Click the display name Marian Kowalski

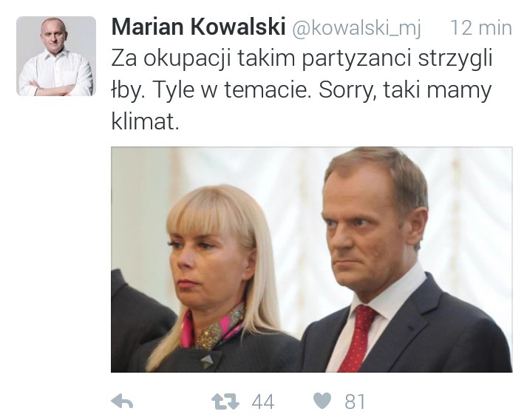[198, 27]
